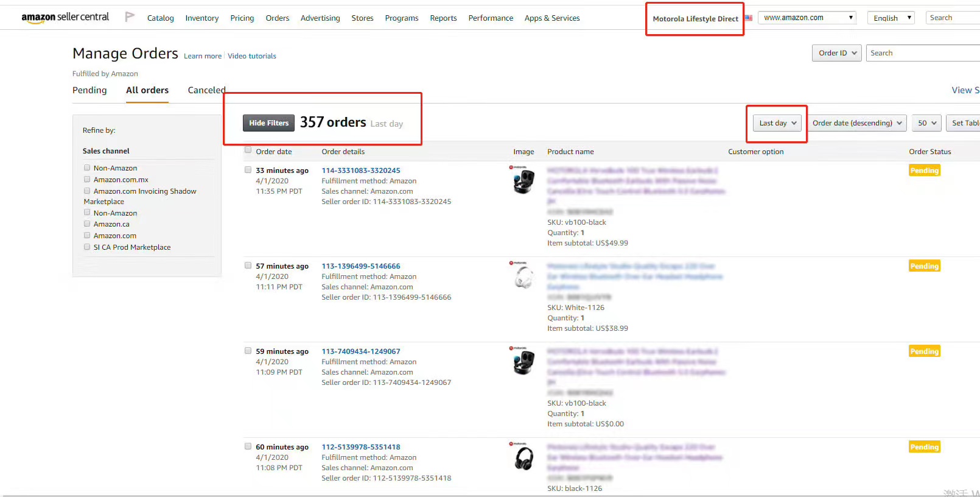Click the 'Item subtotal: US$49.99' text
Image resolution: width=980 pixels, height=497 pixels.
pyautogui.click(x=587, y=243)
